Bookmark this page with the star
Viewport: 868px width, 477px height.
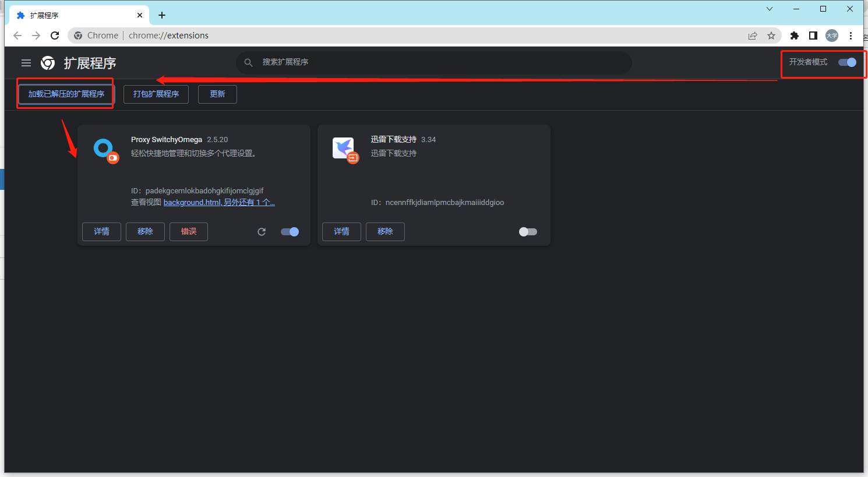[771, 36]
